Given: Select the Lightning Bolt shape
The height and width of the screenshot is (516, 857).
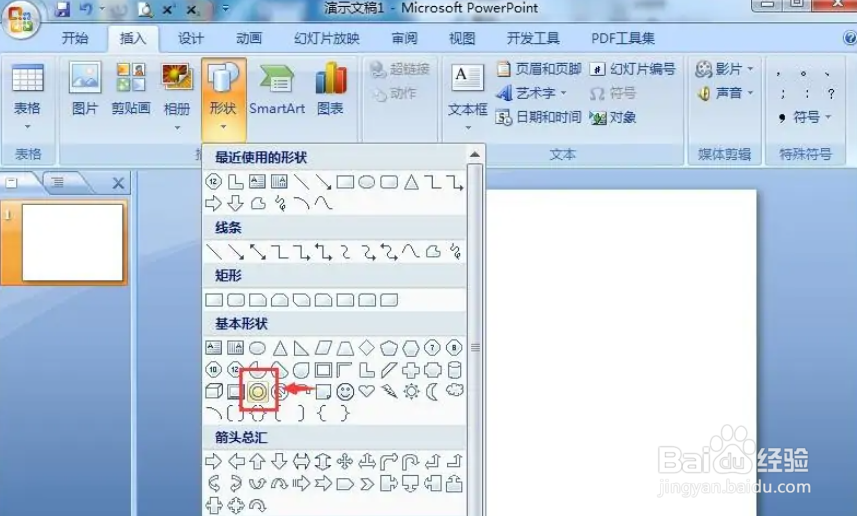Looking at the screenshot, I should pos(389,391).
